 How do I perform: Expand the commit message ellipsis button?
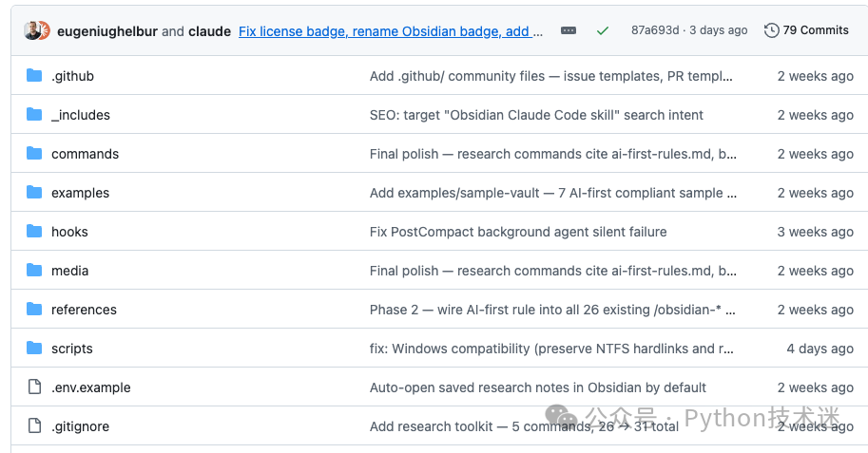click(569, 30)
